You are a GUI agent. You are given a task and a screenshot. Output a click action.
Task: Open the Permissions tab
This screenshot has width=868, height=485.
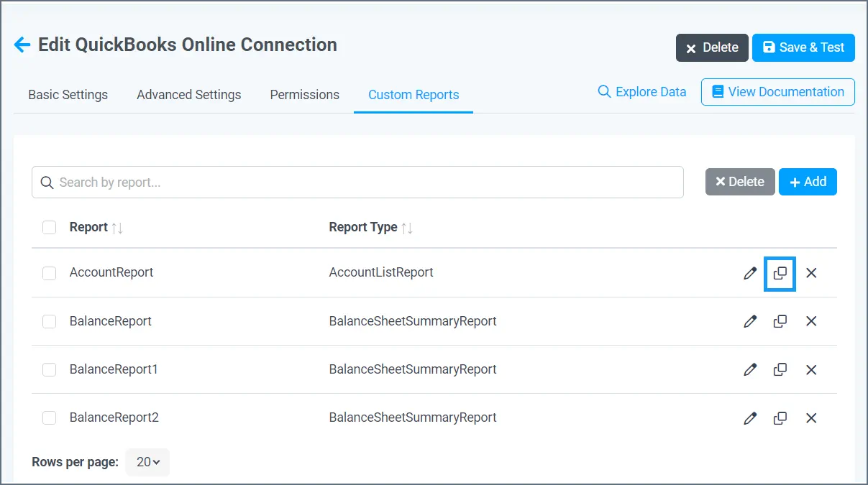coord(304,95)
